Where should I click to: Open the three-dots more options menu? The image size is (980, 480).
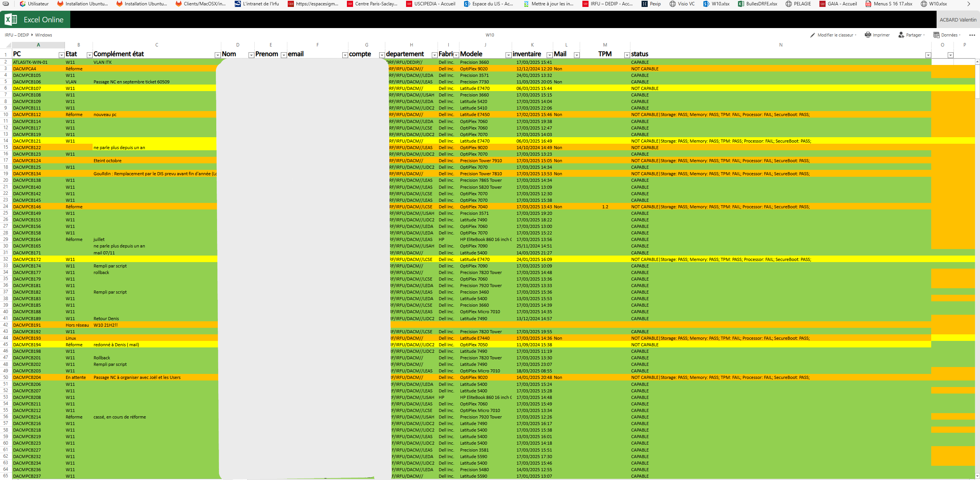pos(972,35)
